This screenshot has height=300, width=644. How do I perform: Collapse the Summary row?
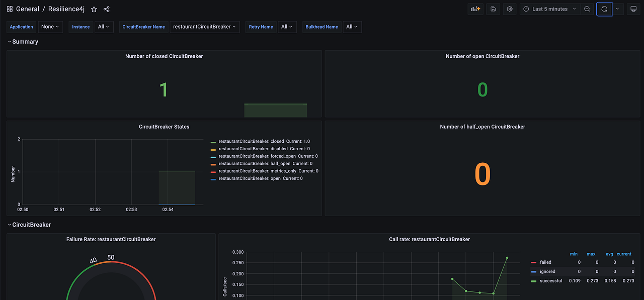23,42
